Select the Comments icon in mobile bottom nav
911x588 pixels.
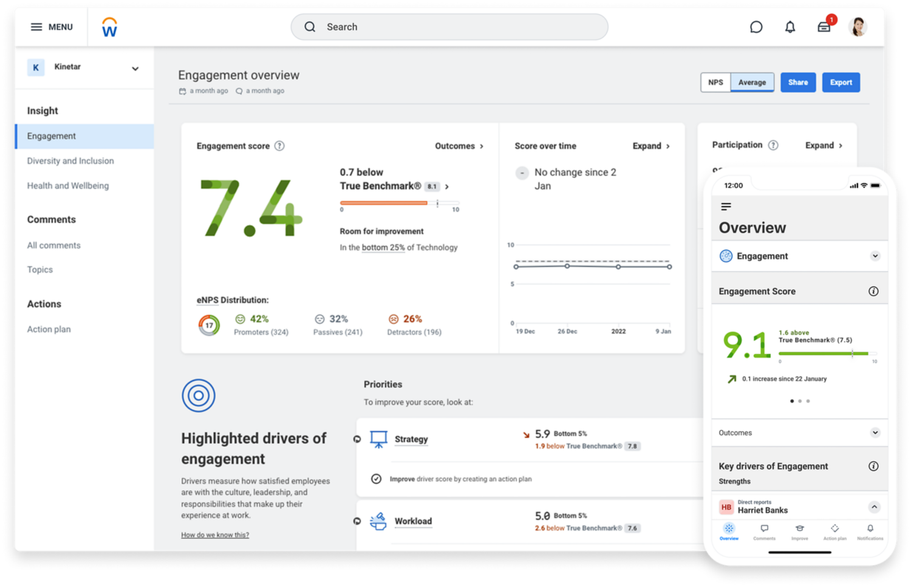coord(764,528)
